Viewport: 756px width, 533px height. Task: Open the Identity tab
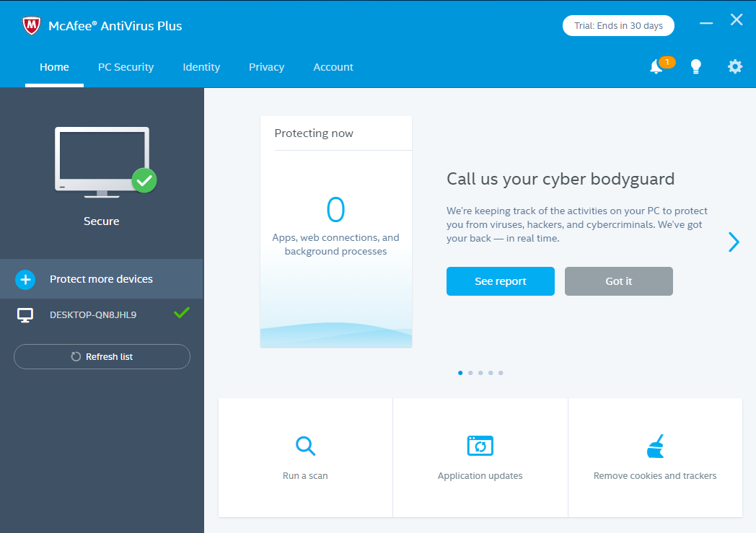click(201, 68)
